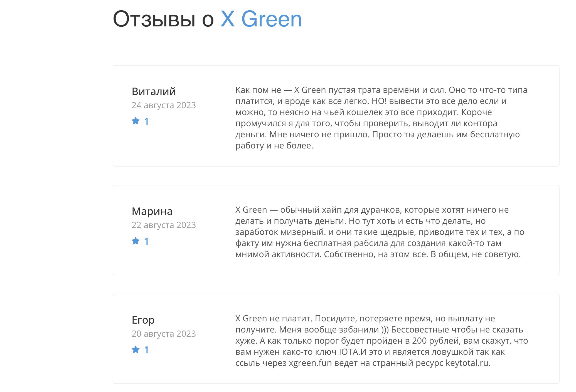Click rating number 1 under Егор
This screenshot has height=392, width=576.
146,350
